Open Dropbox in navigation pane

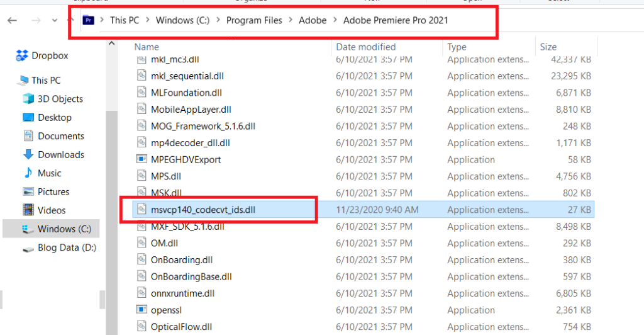coord(50,55)
